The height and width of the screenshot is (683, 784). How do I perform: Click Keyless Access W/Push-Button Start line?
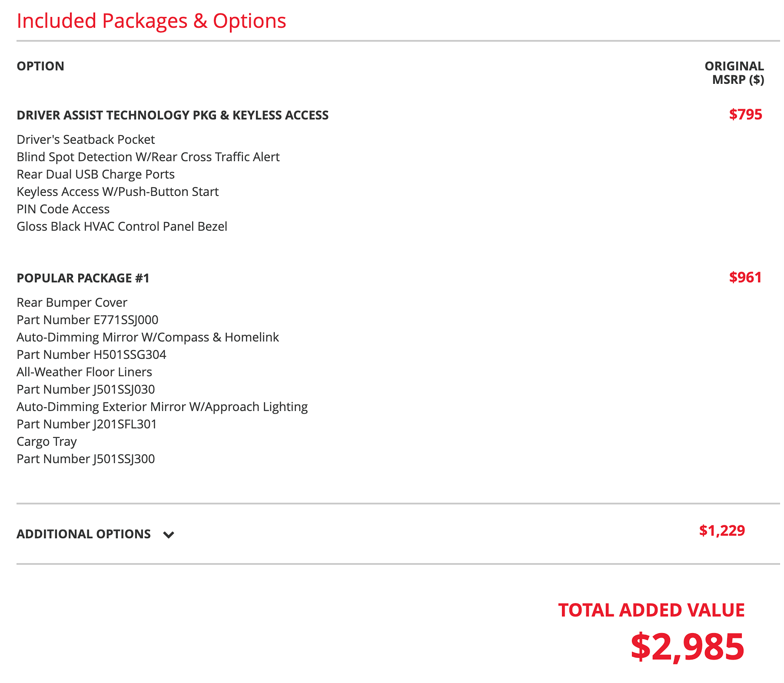tap(118, 192)
